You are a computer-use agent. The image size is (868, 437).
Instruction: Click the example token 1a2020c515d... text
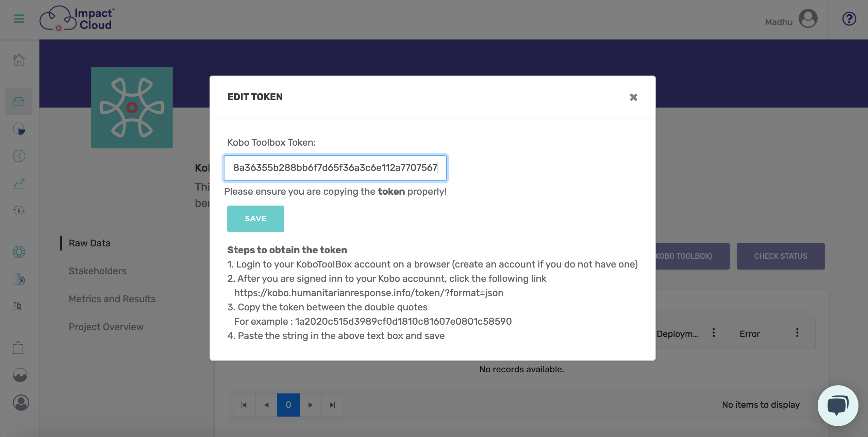(x=403, y=322)
